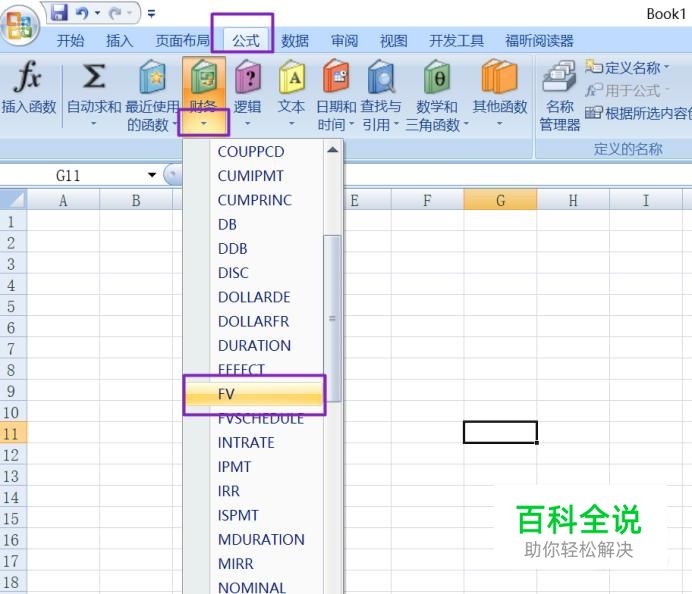Screen dimensions: 692x594
Task: Choose CUMPRINC function
Action: point(254,200)
